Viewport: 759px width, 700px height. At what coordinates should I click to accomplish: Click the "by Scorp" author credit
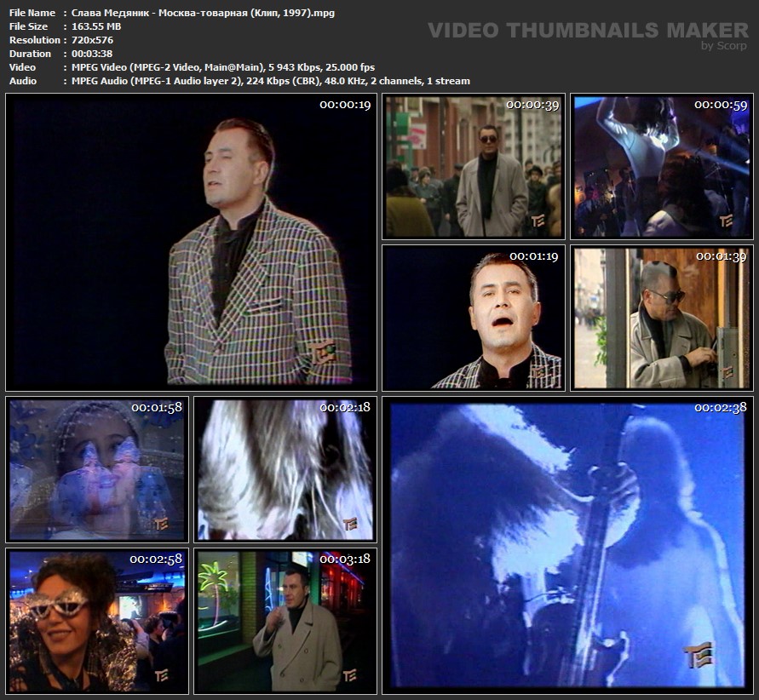point(724,46)
